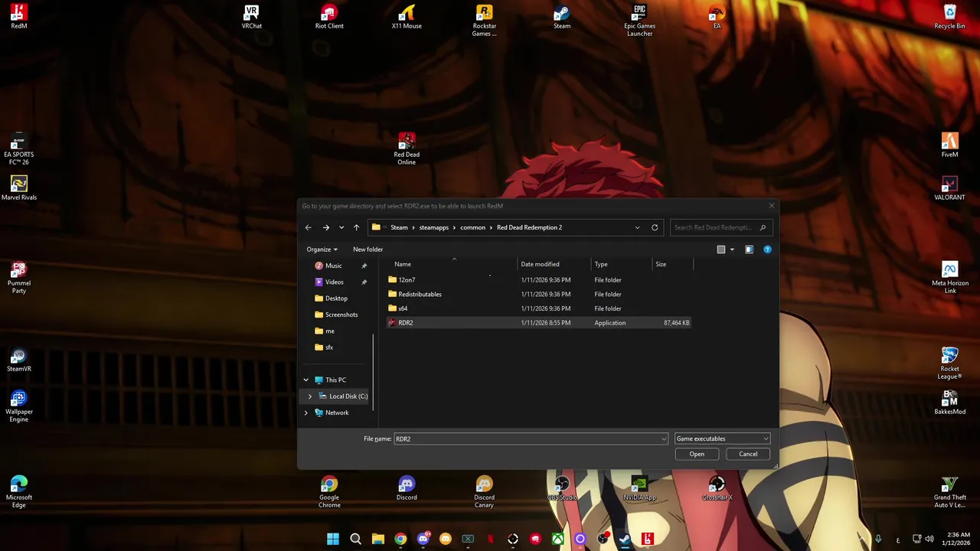This screenshot has width=980, height=551.
Task: Select the Rockstar Games Launcher desktop icon
Action: pos(484,21)
